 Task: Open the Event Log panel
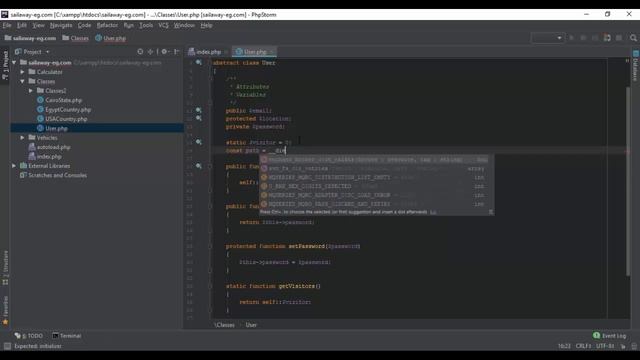pos(609,336)
